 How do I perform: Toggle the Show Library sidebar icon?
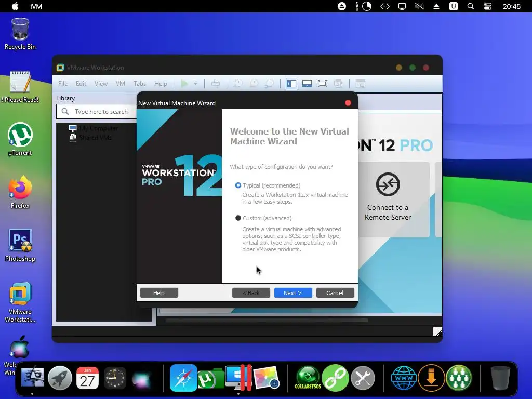[291, 84]
